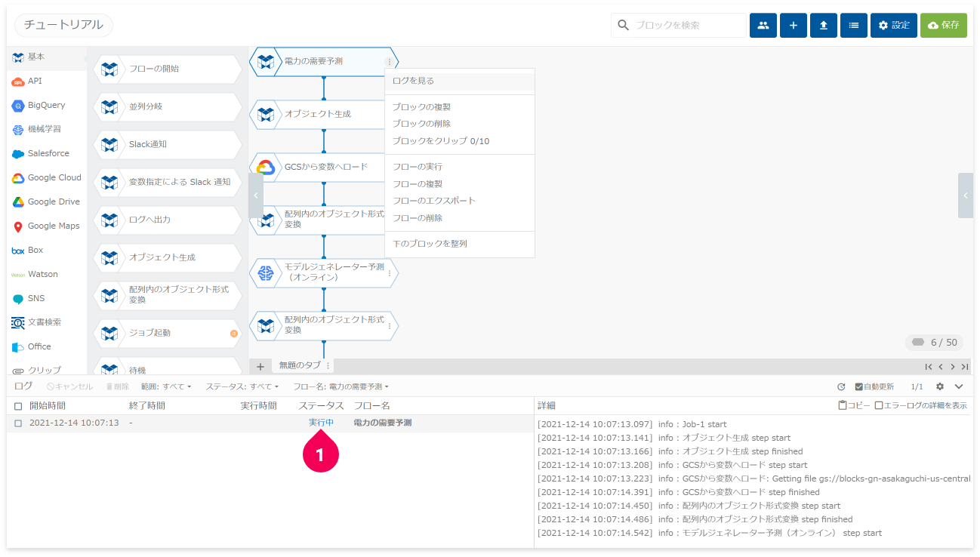Open the ステータス: すべて filter dropdown
Screen dimensions: 980x557
tap(239, 386)
